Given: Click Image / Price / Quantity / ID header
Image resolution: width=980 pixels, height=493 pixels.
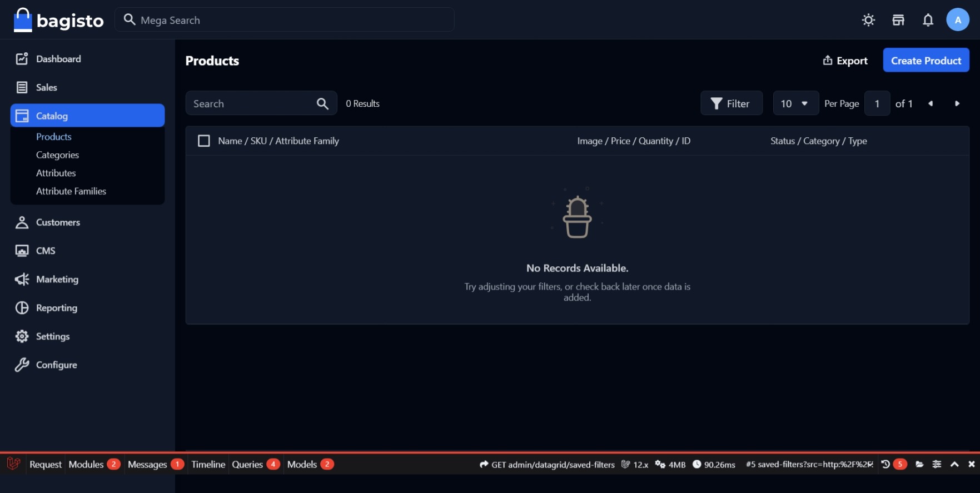Looking at the screenshot, I should tap(634, 141).
